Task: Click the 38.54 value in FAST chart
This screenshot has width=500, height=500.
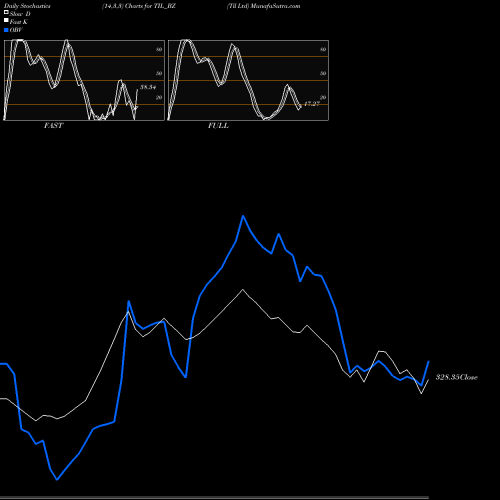Action: [x=148, y=87]
